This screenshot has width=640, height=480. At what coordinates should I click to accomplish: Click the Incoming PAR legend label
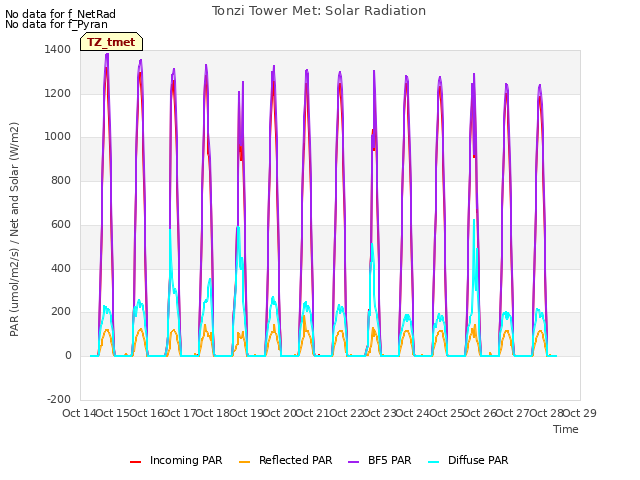186,460
